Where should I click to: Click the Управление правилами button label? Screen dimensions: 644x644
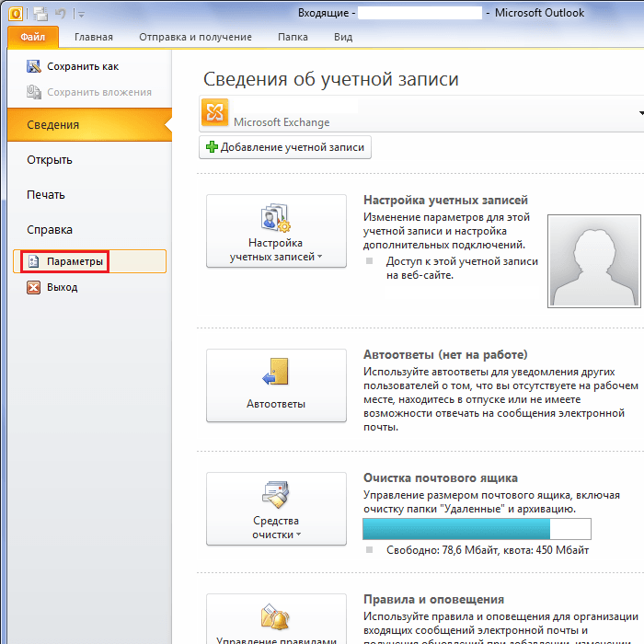(276, 640)
